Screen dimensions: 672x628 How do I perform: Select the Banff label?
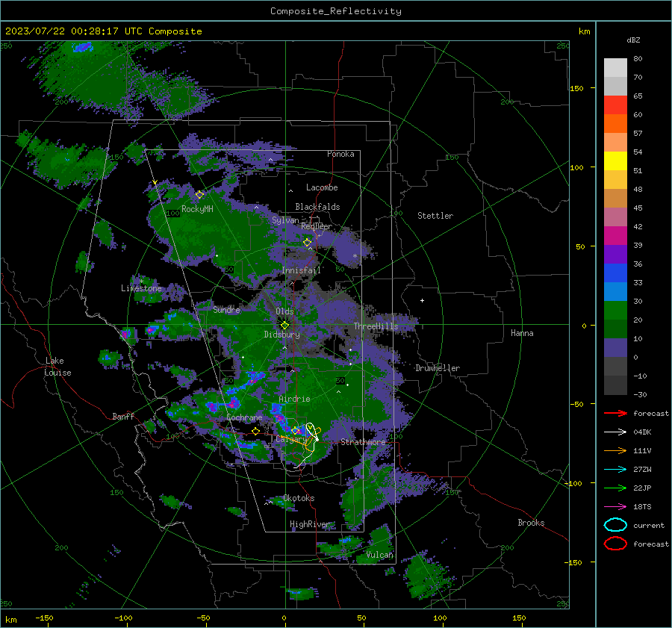tap(123, 417)
